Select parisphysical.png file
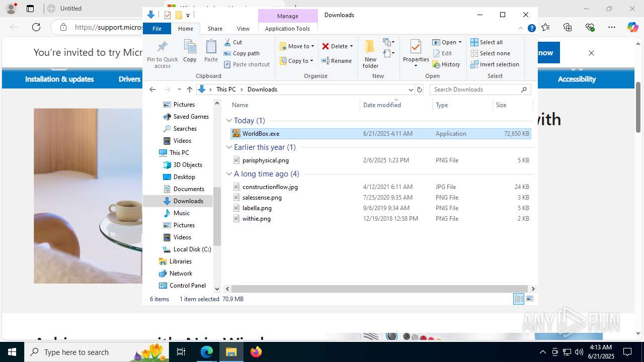The height and width of the screenshot is (362, 644). click(x=380, y=160)
